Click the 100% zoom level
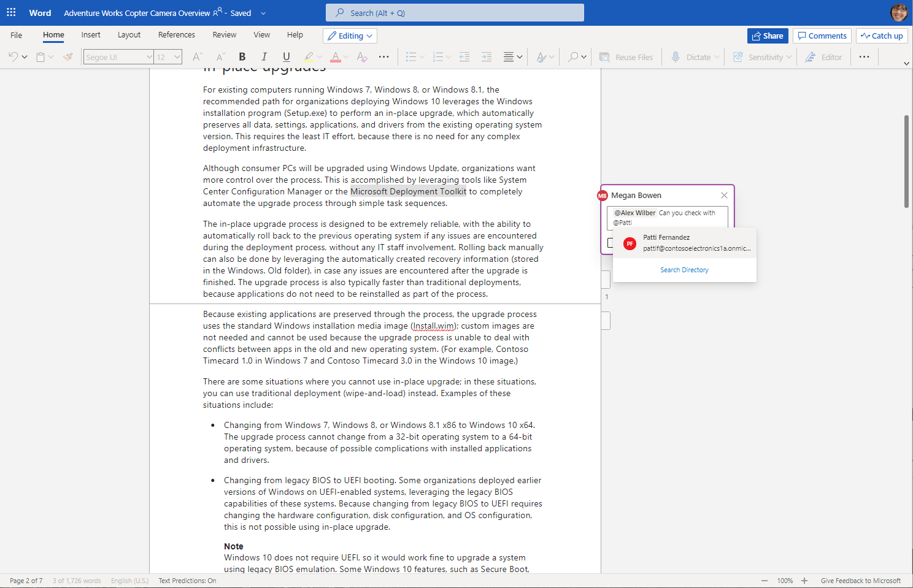Viewport: 913px width, 588px height. click(x=785, y=581)
